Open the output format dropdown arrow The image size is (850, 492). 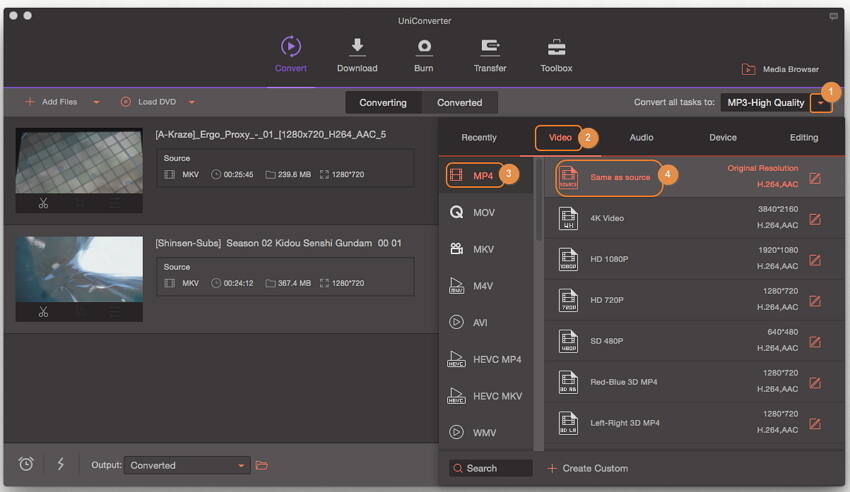821,102
